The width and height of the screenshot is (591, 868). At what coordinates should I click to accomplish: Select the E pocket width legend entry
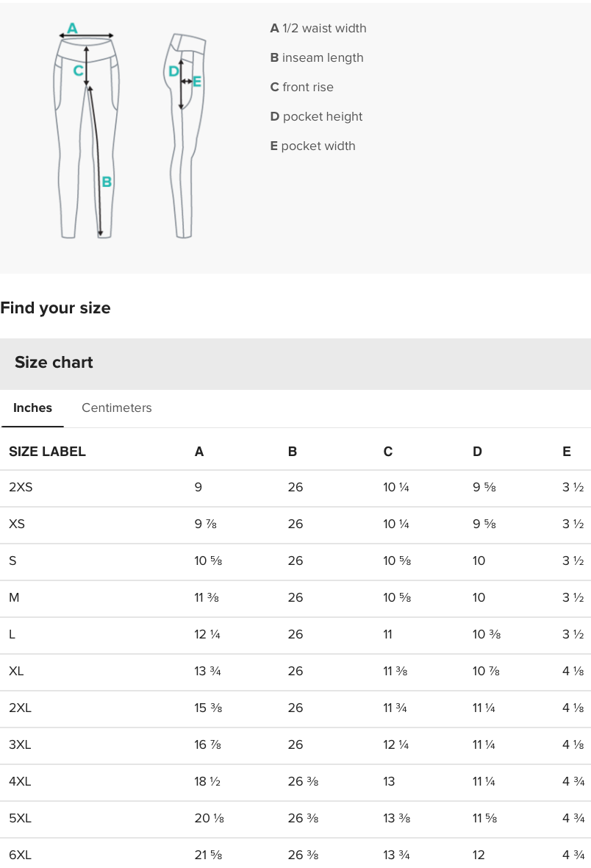(x=314, y=146)
